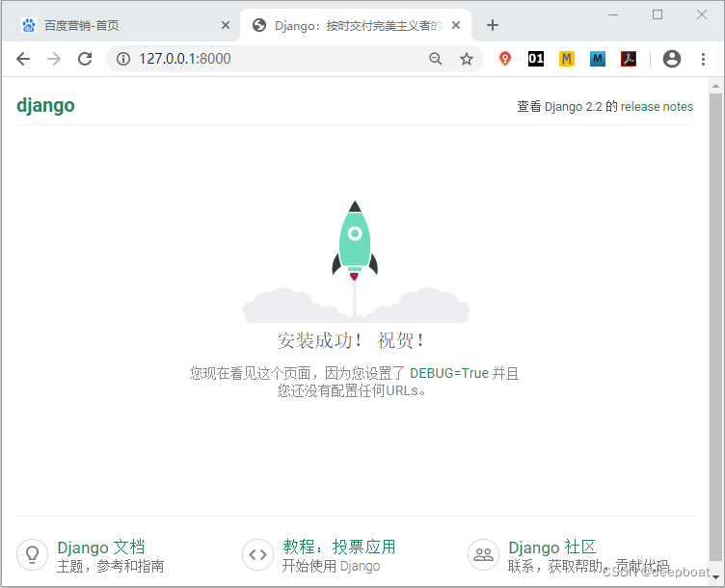
Task: Click 开始使用 Django description text
Action: 331,566
